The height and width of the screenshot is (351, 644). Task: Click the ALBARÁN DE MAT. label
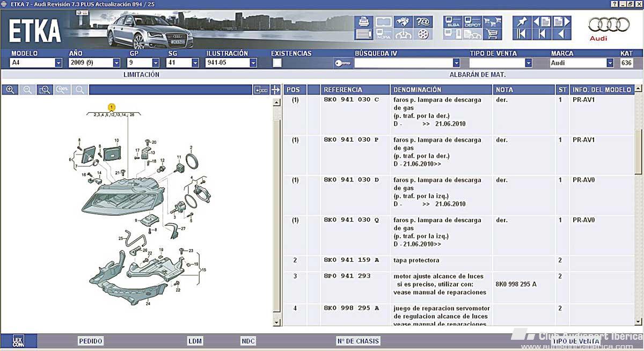point(478,75)
